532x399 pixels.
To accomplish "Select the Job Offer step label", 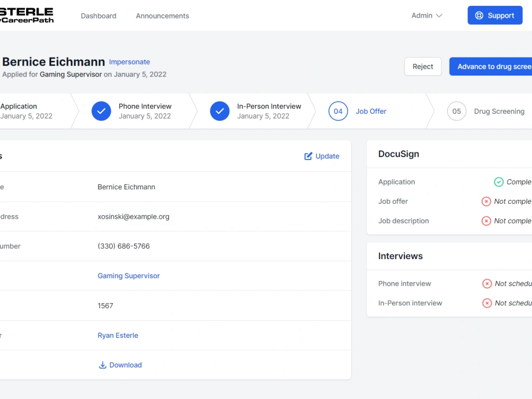I will [371, 111].
